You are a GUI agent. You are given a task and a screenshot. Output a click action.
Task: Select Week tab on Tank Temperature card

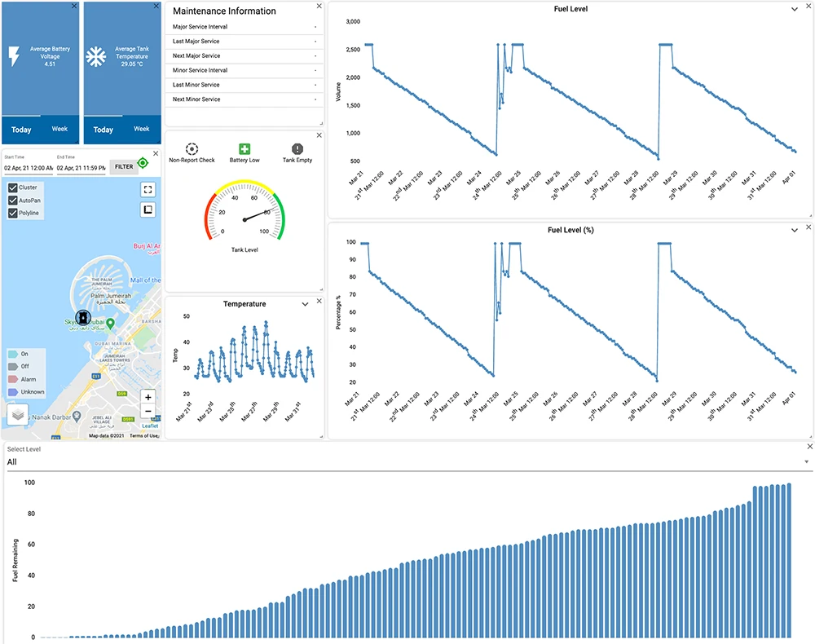click(x=141, y=129)
